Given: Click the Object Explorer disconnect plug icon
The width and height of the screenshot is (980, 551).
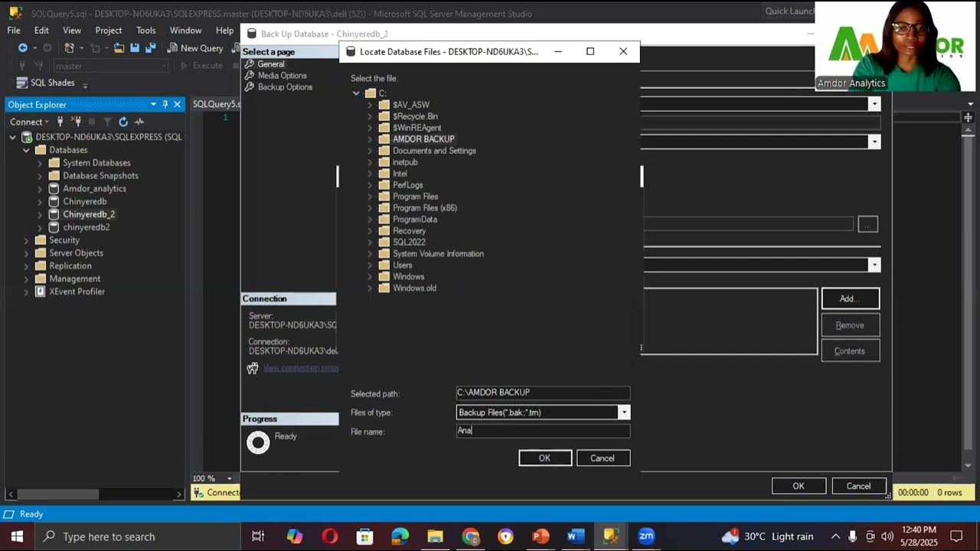Looking at the screenshot, I should 77,122.
